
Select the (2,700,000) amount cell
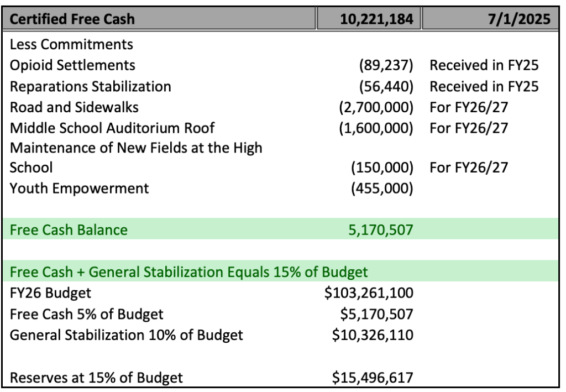[377, 107]
